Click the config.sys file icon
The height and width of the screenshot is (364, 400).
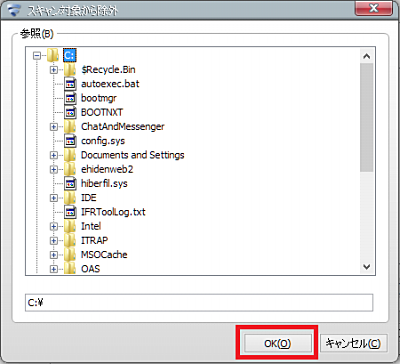pos(70,141)
